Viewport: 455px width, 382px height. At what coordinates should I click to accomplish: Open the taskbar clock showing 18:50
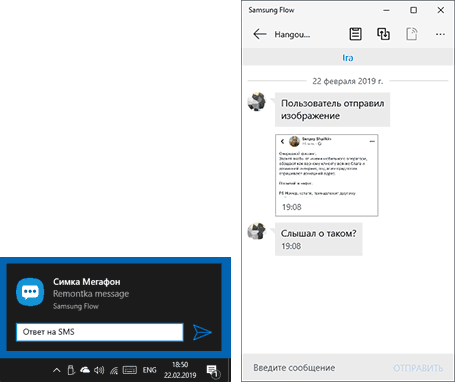180,370
